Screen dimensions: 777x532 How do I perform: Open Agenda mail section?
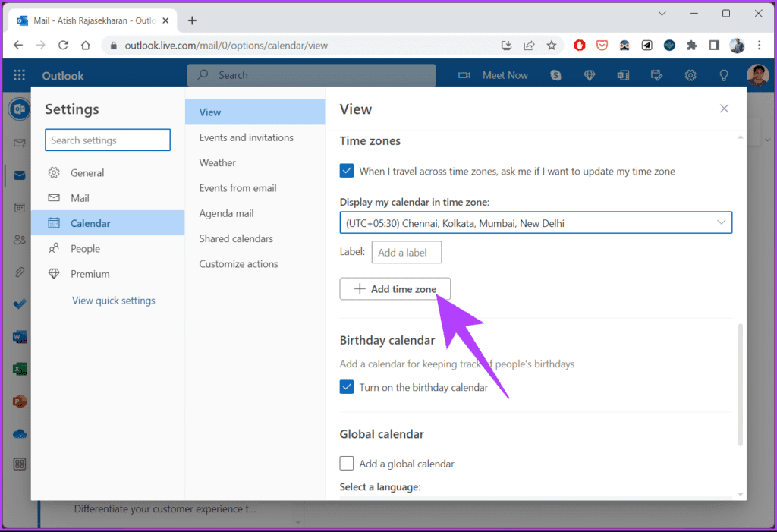pyautogui.click(x=255, y=213)
